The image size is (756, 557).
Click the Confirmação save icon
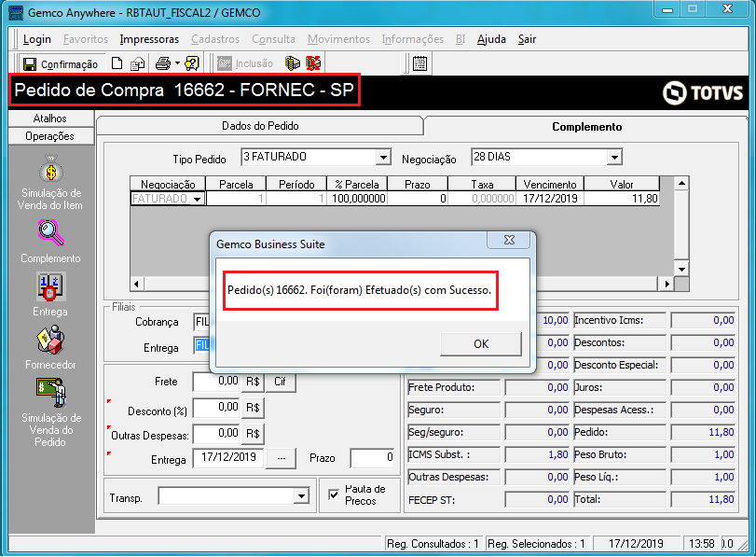click(30, 64)
